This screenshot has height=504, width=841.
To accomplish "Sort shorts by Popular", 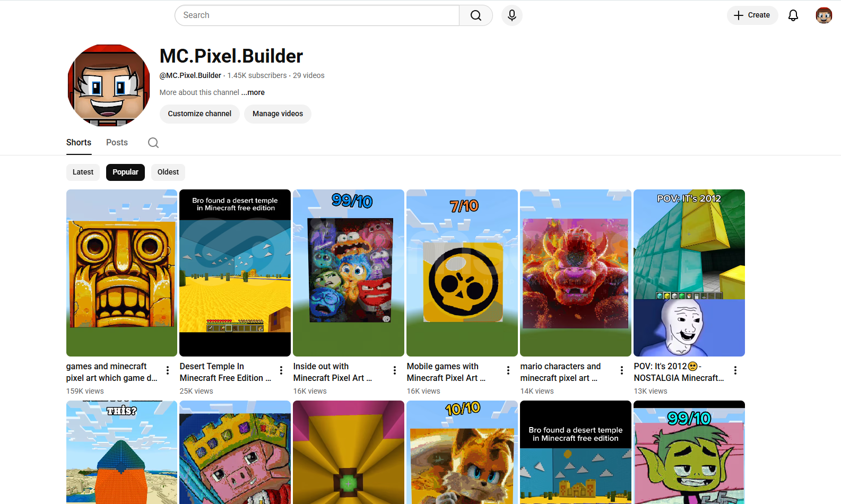I will pos(125,172).
